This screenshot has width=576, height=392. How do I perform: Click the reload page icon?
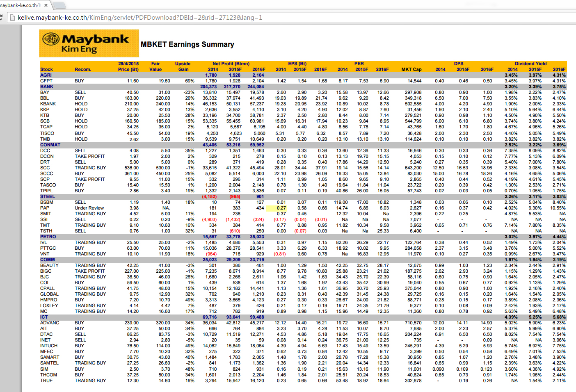tap(1, 17)
